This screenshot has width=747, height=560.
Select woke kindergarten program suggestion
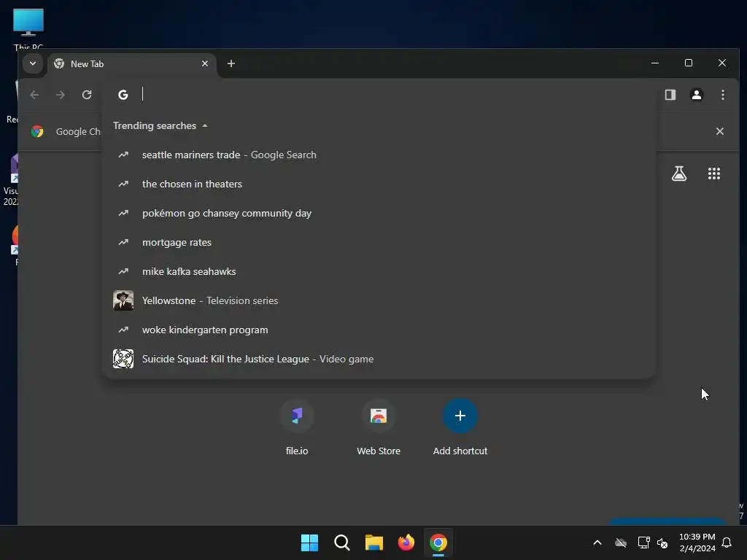[379, 330]
